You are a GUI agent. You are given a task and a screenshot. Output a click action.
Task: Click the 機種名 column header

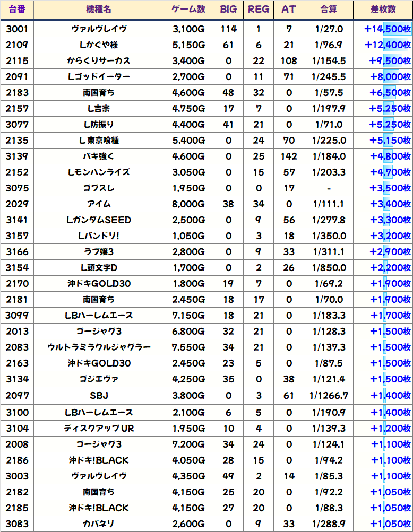click(99, 9)
